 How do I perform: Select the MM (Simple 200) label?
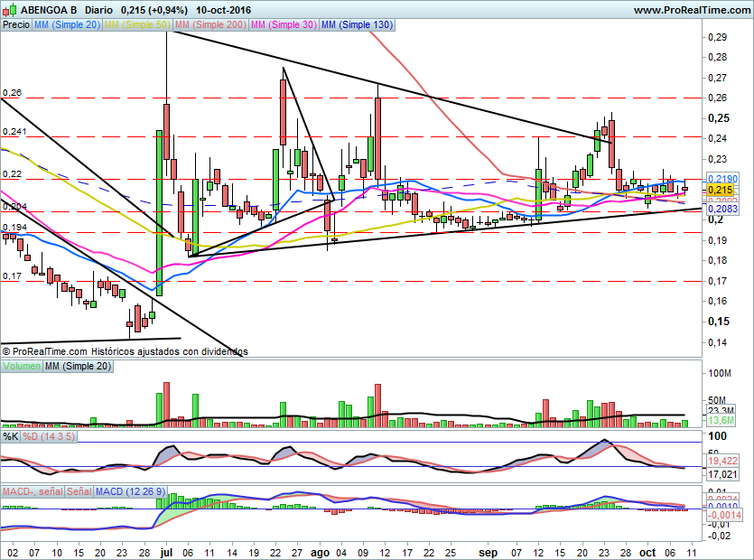pos(210,24)
